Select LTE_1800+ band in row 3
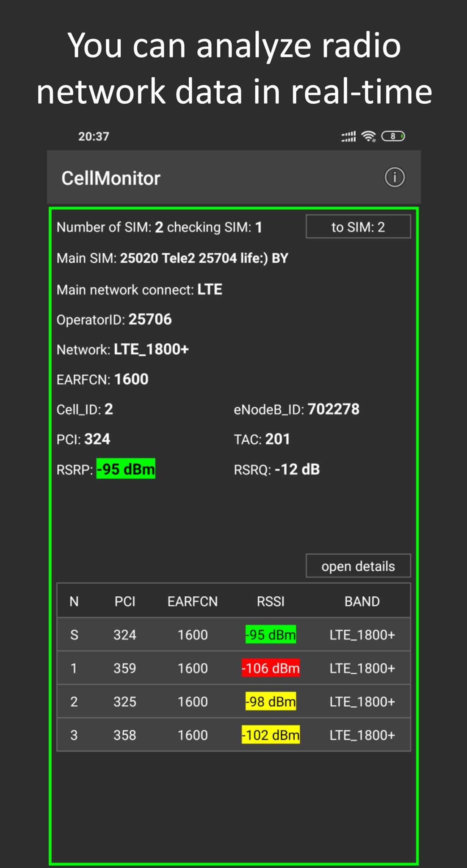The image size is (467, 868). (362, 735)
